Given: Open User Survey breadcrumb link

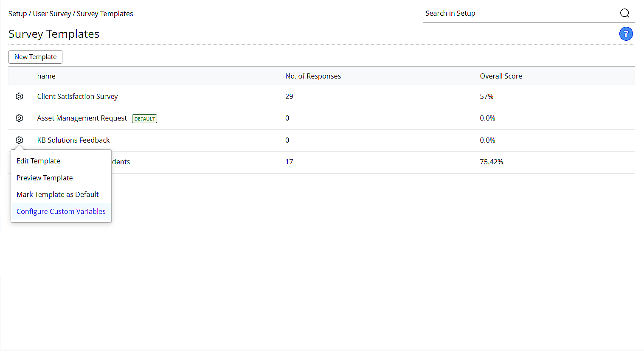Looking at the screenshot, I should click(x=52, y=13).
